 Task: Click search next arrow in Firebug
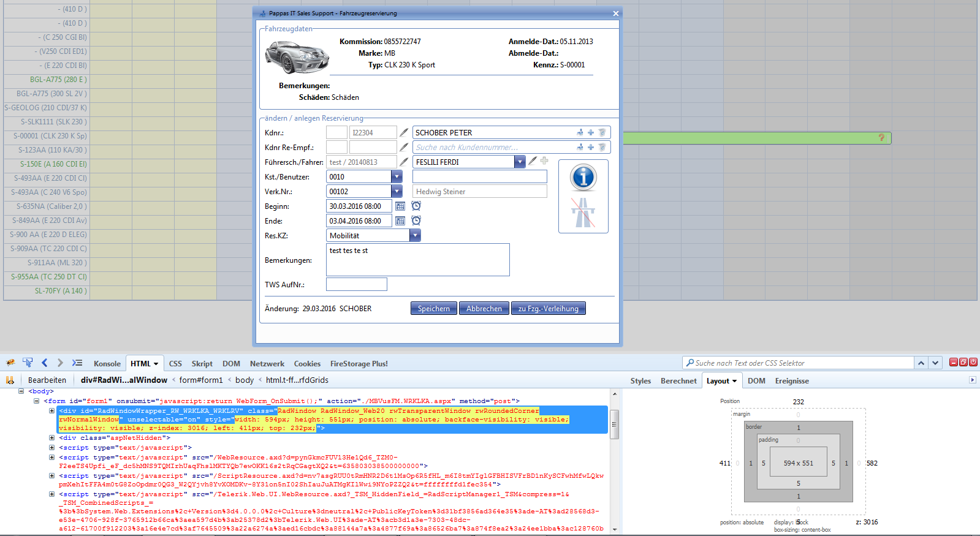(935, 363)
